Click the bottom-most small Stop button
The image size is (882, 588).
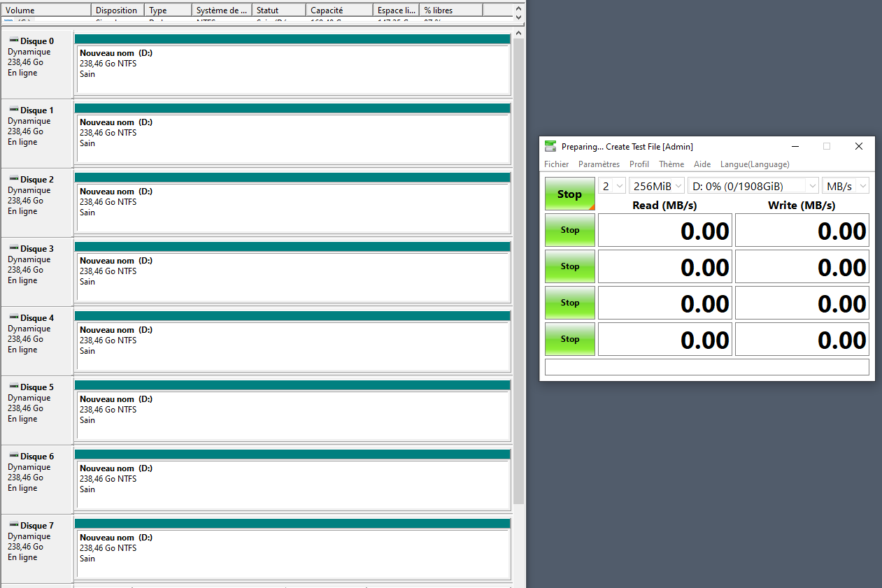[x=569, y=339]
